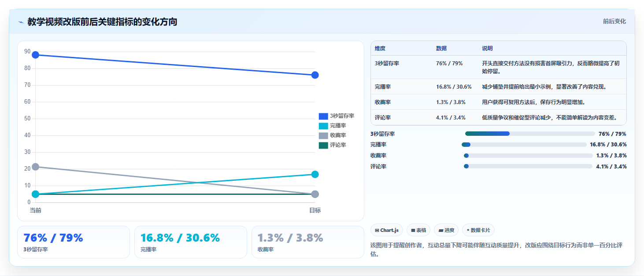Toggle 收藏率 legend color box
This screenshot has width=644, height=276.
point(323,135)
